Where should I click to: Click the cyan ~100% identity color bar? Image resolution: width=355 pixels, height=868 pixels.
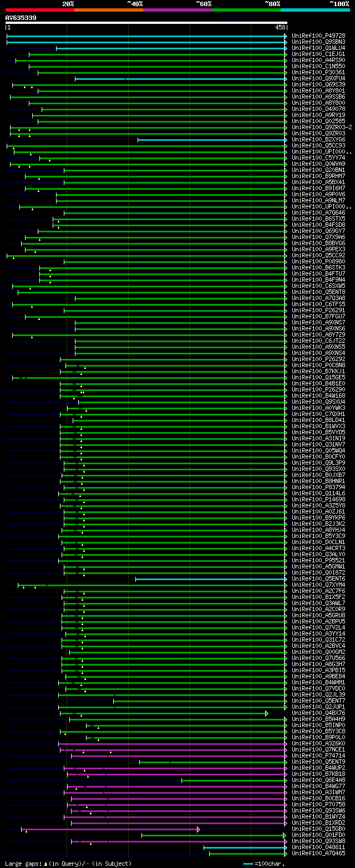(x=315, y=10)
